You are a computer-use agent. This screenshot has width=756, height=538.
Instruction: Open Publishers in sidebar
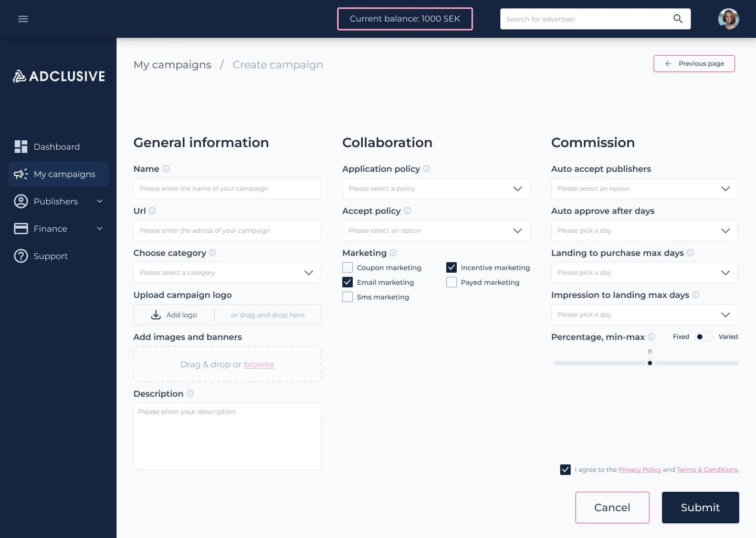[x=59, y=201]
